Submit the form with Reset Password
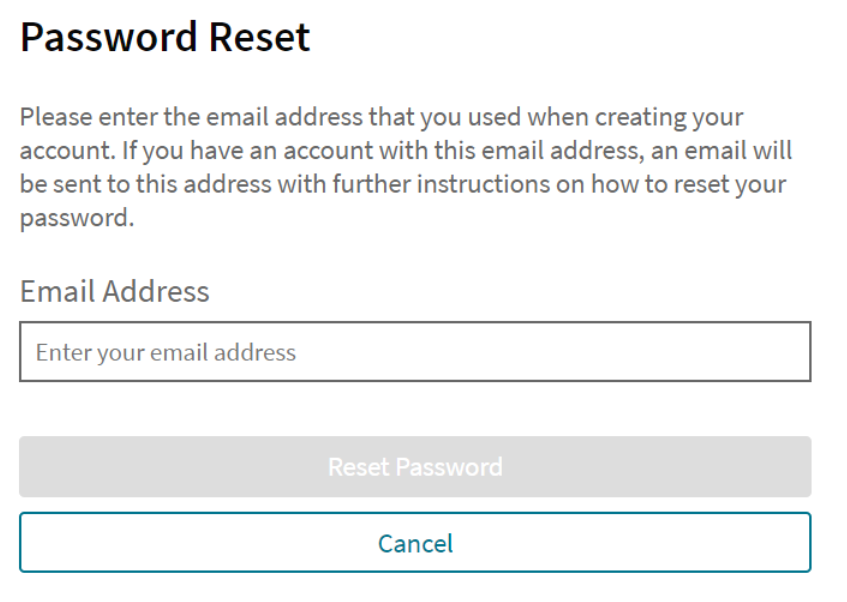The height and width of the screenshot is (602, 847). [415, 467]
